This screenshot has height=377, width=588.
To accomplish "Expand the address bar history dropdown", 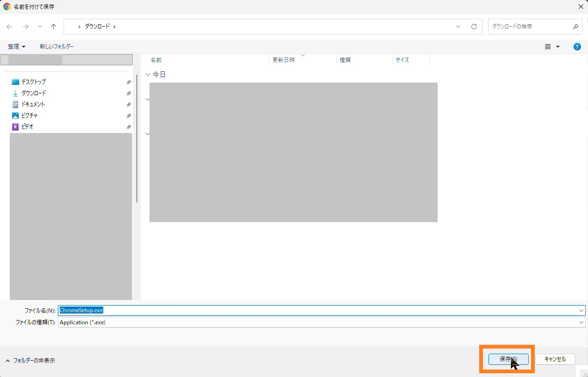I will (458, 27).
